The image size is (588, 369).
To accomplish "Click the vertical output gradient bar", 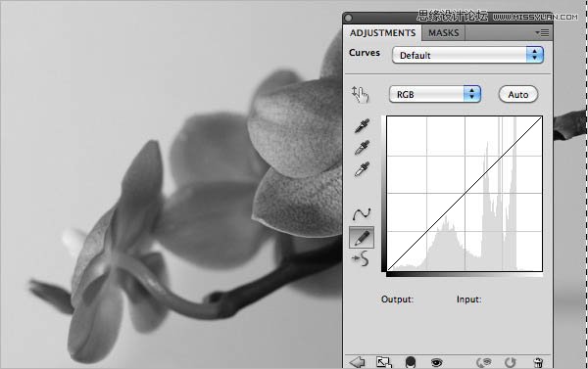I will pyautogui.click(x=383, y=194).
